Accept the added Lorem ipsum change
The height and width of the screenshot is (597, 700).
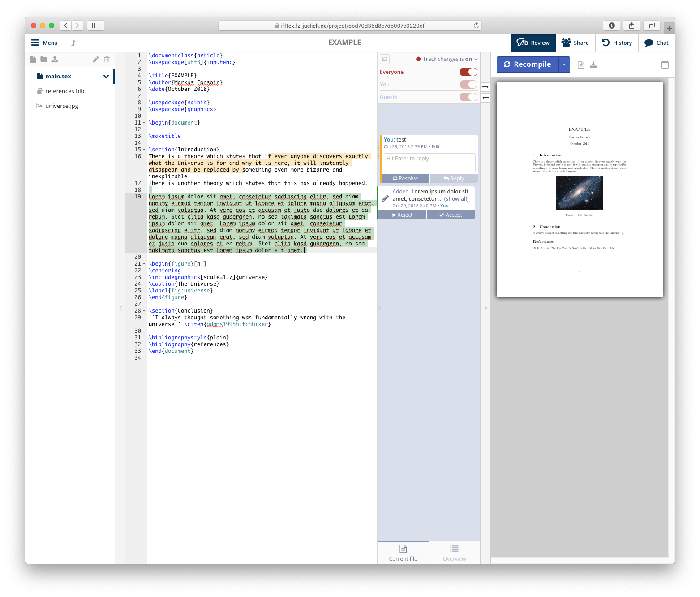click(x=451, y=215)
